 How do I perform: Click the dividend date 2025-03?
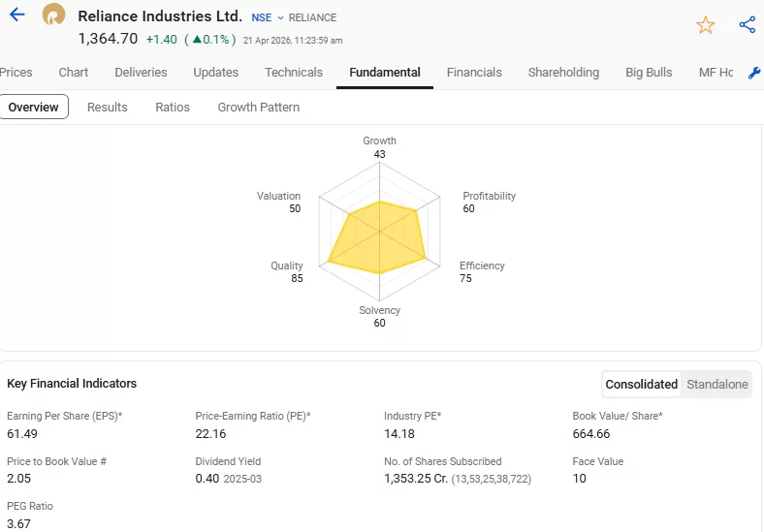tap(242, 479)
